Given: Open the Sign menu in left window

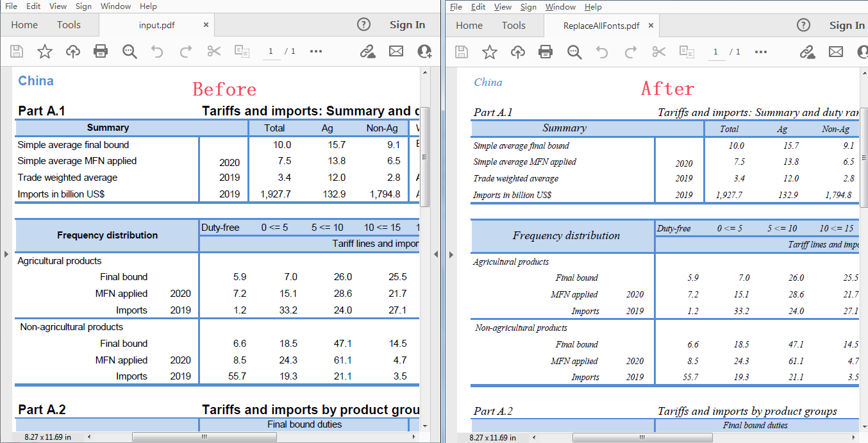Looking at the screenshot, I should 83,6.
